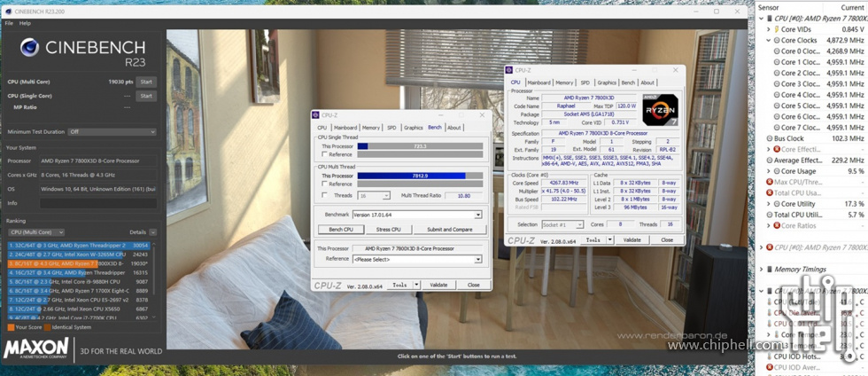This screenshot has height=376, width=868.
Task: Click Tools button in CPU-Z Bench window
Action: [399, 285]
